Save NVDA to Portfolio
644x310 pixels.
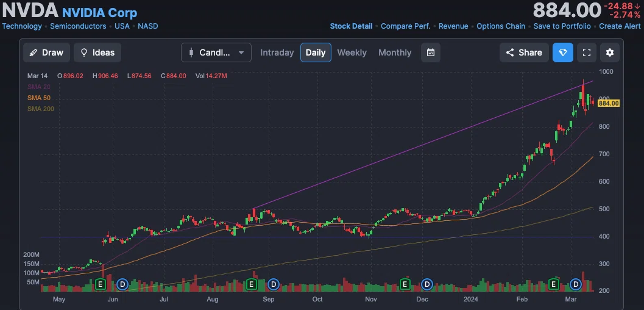click(562, 26)
